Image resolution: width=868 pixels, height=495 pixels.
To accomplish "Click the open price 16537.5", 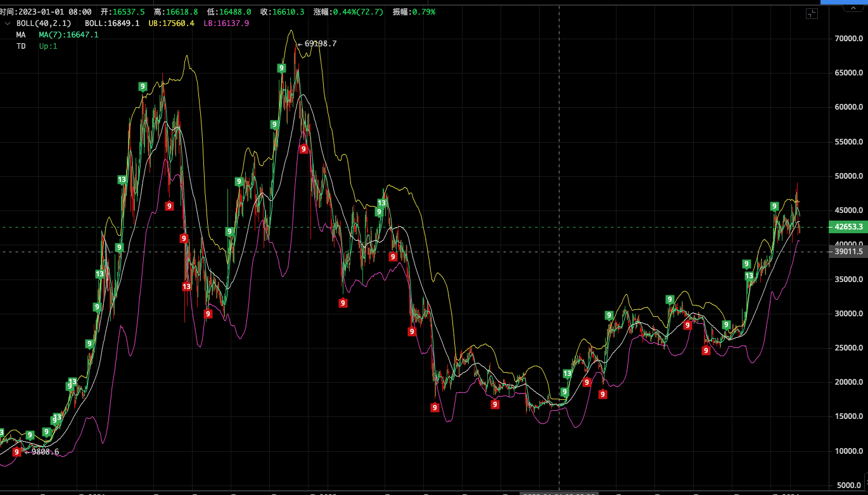I will click(x=129, y=12).
